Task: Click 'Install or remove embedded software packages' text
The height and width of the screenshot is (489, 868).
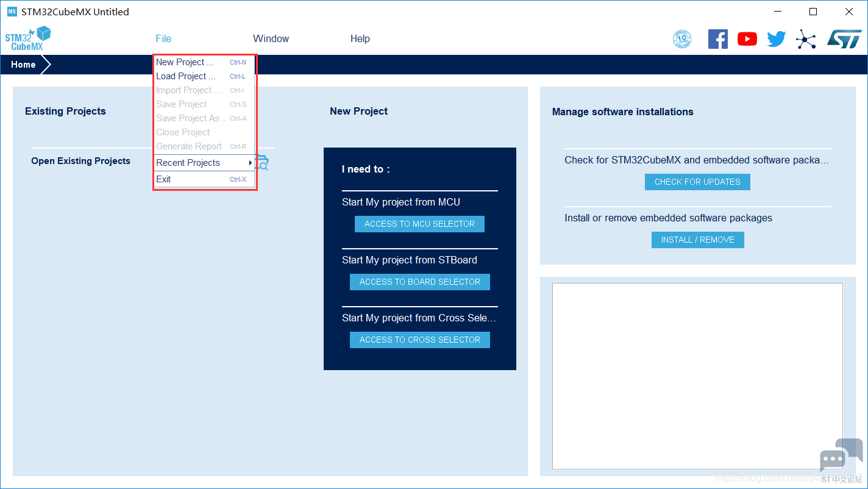Action: coord(669,218)
